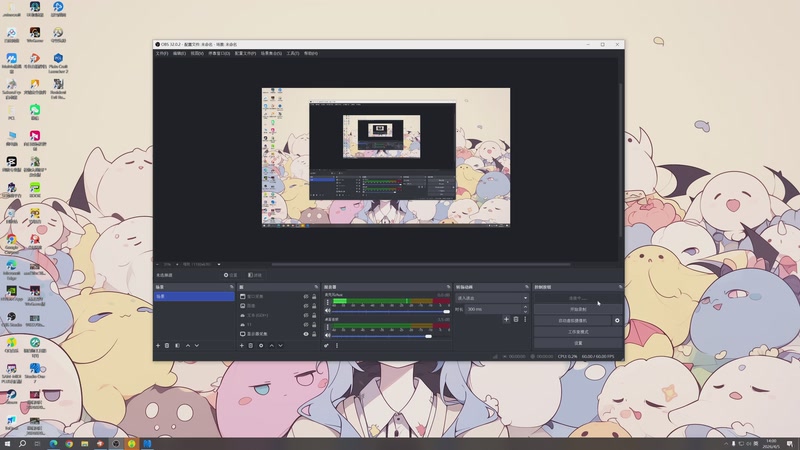Move source up in Sources dock
This screenshot has width=800, height=450.
[271, 345]
